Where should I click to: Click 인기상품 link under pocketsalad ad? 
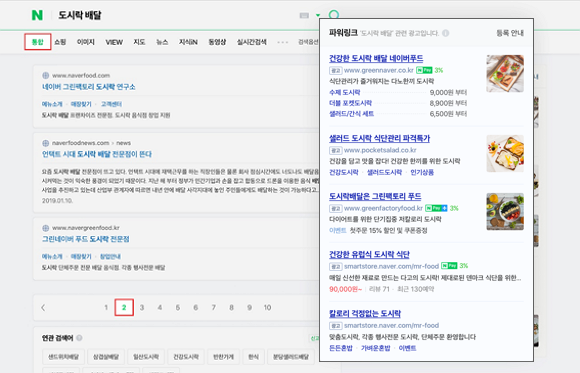(422, 172)
